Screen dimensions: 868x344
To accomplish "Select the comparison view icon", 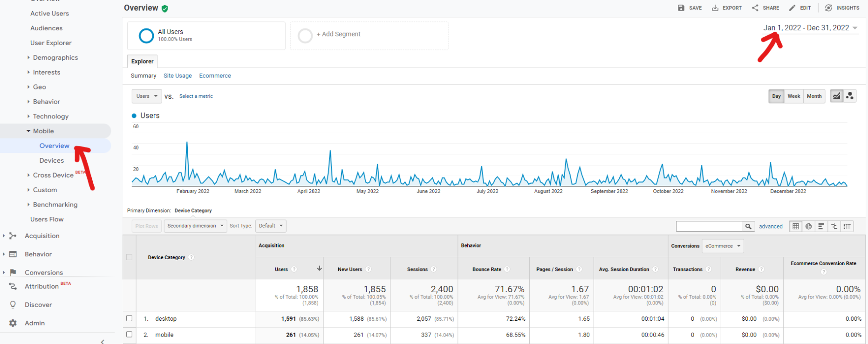I will coord(834,226).
